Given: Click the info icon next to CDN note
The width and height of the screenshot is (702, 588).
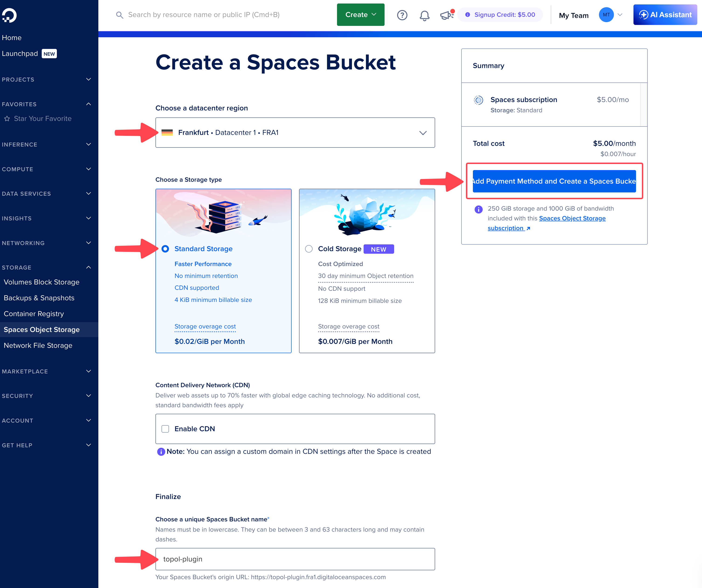Looking at the screenshot, I should point(161,452).
